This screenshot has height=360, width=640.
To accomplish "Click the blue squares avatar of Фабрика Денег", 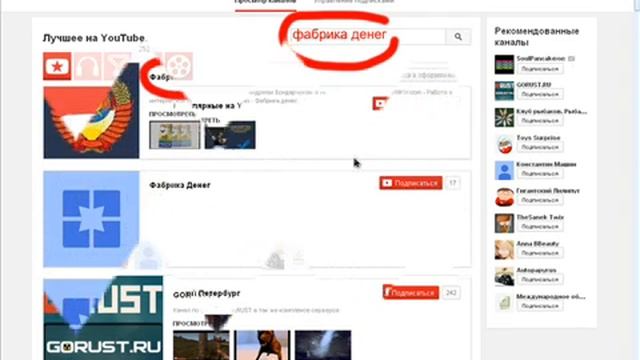I will [91, 219].
